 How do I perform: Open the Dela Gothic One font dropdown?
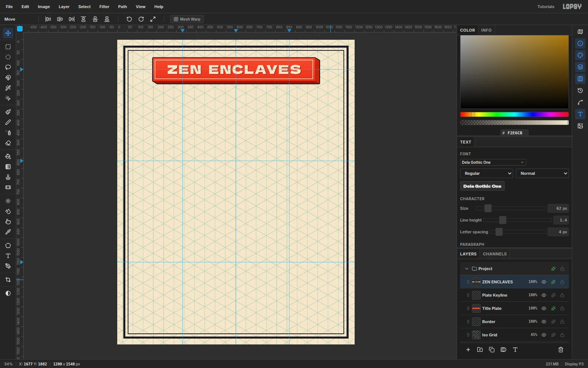pyautogui.click(x=493, y=162)
